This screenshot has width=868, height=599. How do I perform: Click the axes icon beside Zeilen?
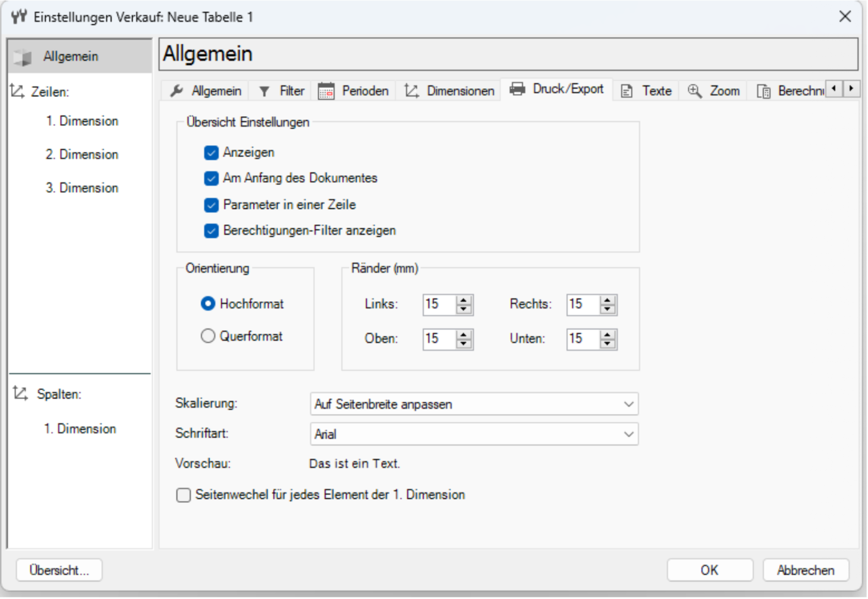click(17, 91)
